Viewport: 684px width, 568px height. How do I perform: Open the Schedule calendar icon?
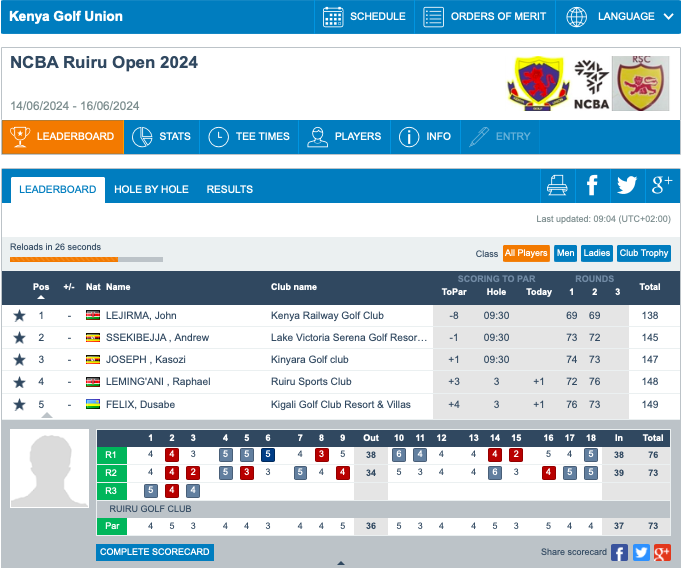[333, 17]
